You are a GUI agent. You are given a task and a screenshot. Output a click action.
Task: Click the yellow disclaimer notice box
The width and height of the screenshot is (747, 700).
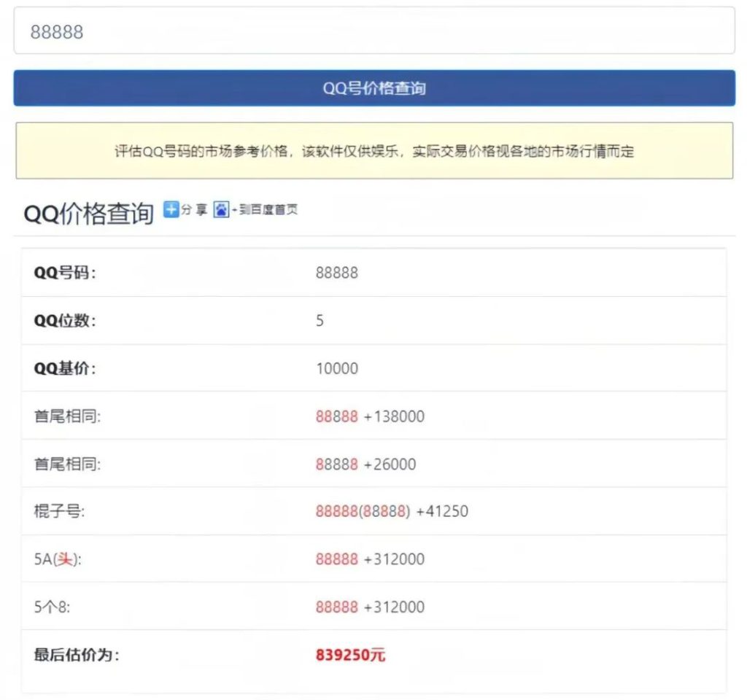373,151
